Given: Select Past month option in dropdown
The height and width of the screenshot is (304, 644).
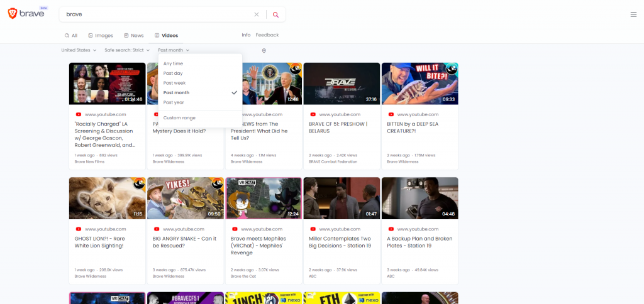Looking at the screenshot, I should [177, 92].
